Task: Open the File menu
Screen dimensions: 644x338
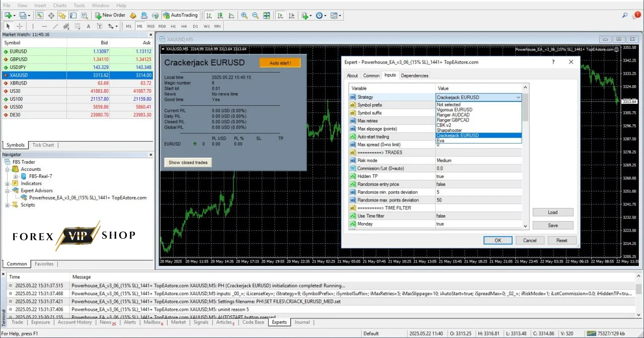Action: 7,6
